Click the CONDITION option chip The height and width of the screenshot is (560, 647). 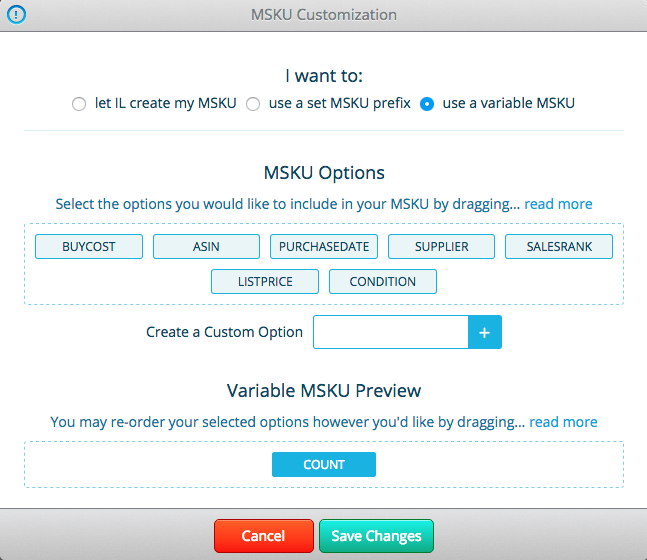pos(383,281)
